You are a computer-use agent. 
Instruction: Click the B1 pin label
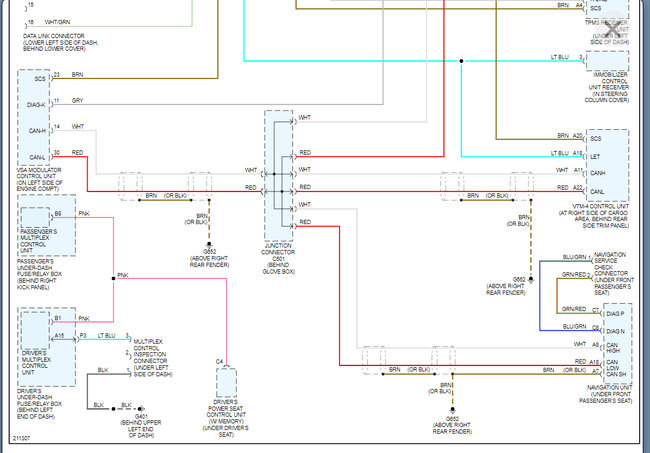pos(58,318)
